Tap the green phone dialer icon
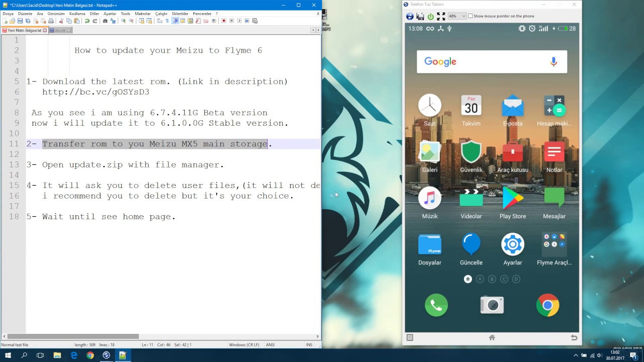Screen dimensions: 644x362 [x=436, y=305]
